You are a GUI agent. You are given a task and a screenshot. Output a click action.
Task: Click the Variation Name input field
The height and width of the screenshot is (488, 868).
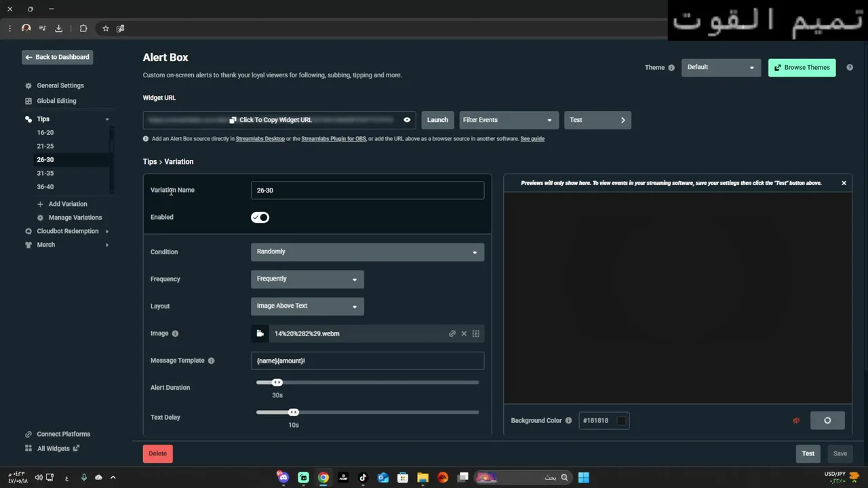[x=368, y=190]
